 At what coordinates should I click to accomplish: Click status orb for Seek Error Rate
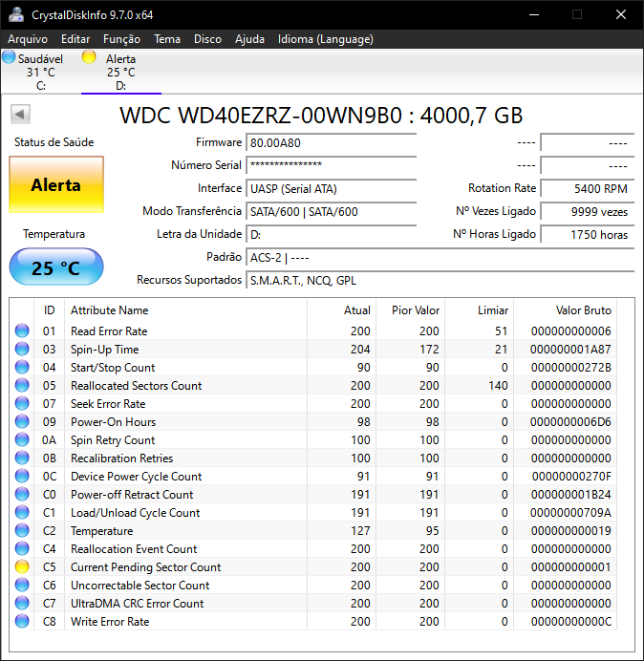[22, 403]
